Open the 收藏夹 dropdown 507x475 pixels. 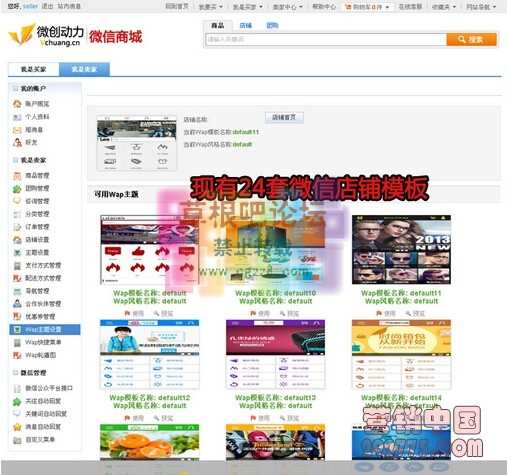pos(444,7)
